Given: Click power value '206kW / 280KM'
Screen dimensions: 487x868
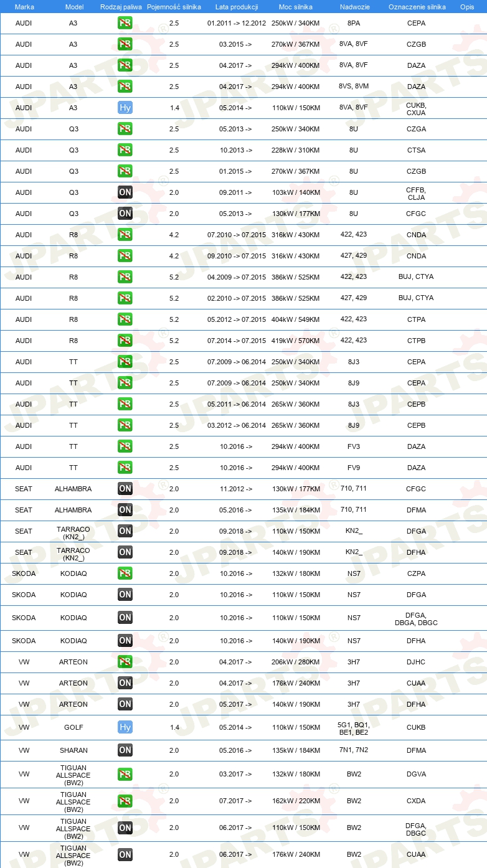Looking at the screenshot, I should (x=296, y=662).
